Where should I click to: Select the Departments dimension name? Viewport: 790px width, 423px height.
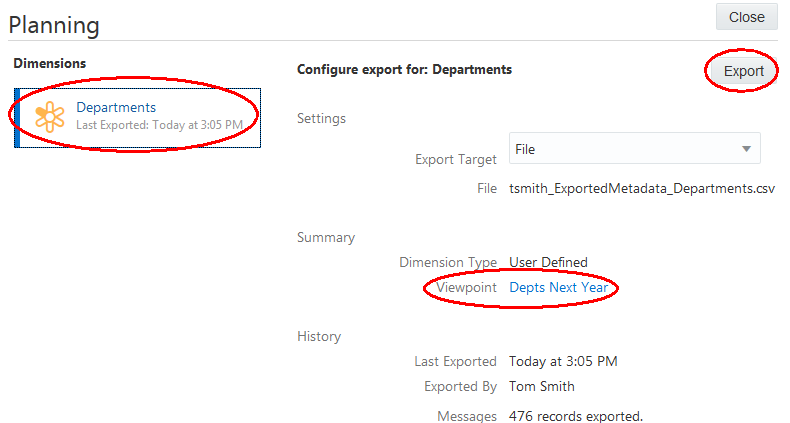[116, 107]
